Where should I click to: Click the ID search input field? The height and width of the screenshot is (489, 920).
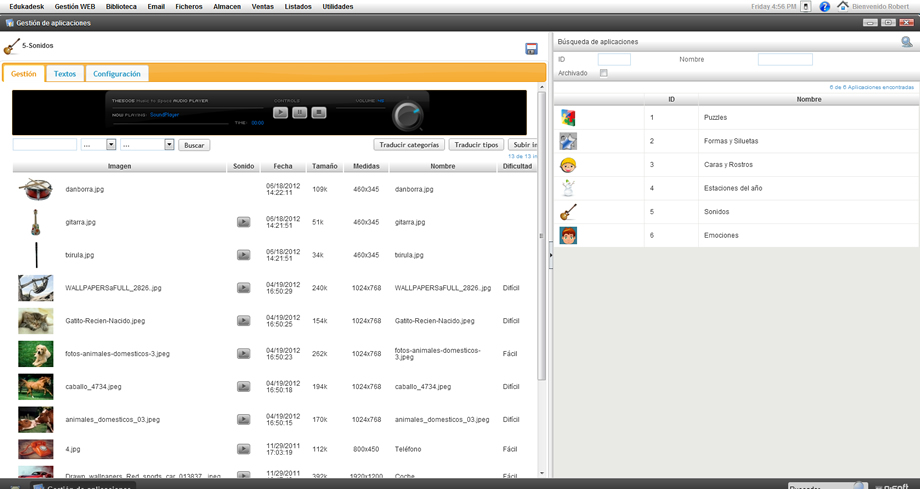point(614,59)
